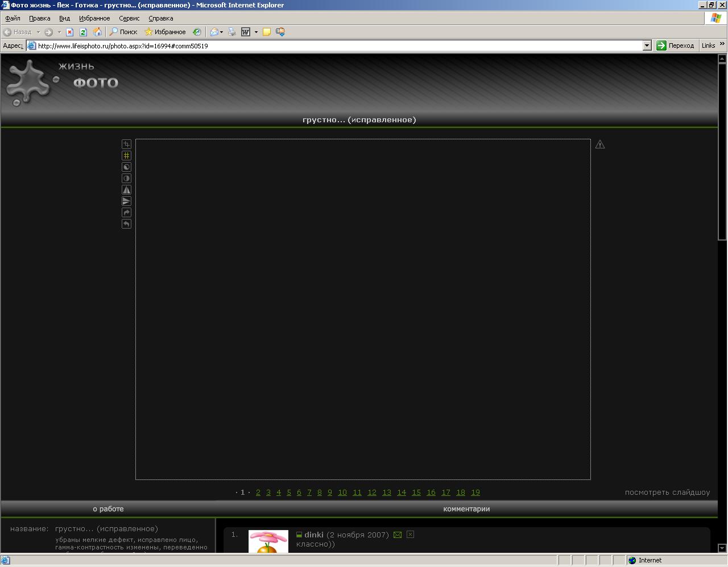Switch to the комментарии tab
Viewport: 728px width, 567px height.
tap(466, 509)
